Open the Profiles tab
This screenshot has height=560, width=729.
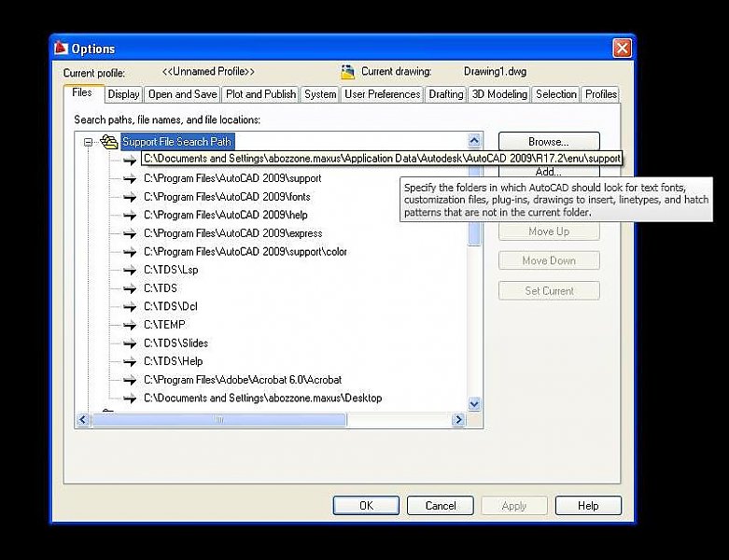pyautogui.click(x=601, y=94)
